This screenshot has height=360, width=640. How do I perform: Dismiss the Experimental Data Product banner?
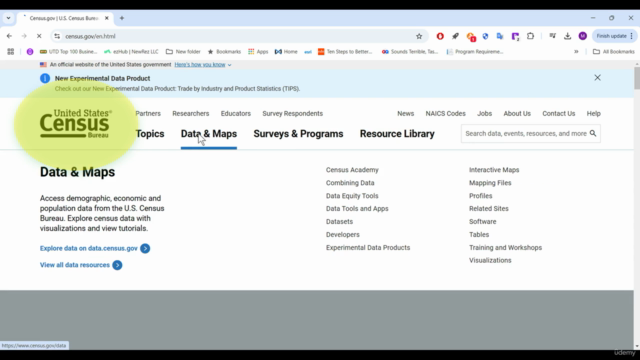pos(597,78)
